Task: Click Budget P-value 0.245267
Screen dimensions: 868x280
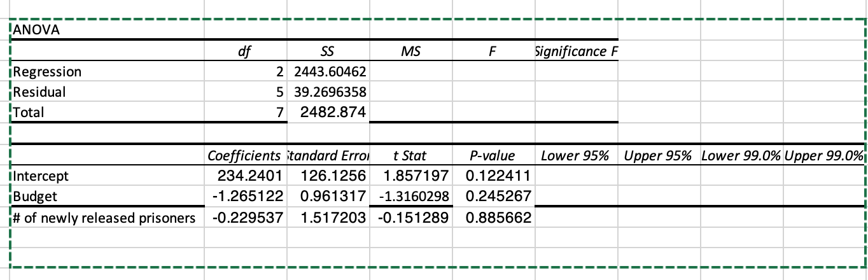Action: click(x=494, y=195)
